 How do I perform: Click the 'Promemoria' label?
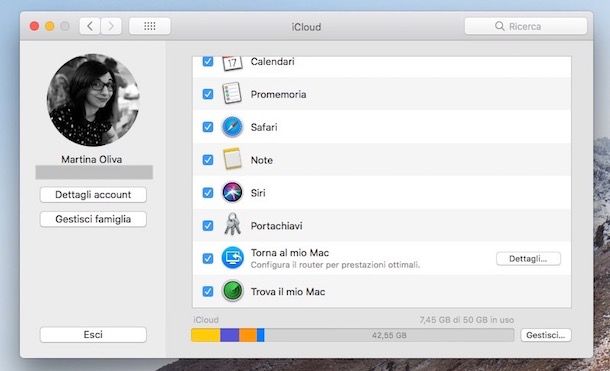click(279, 94)
